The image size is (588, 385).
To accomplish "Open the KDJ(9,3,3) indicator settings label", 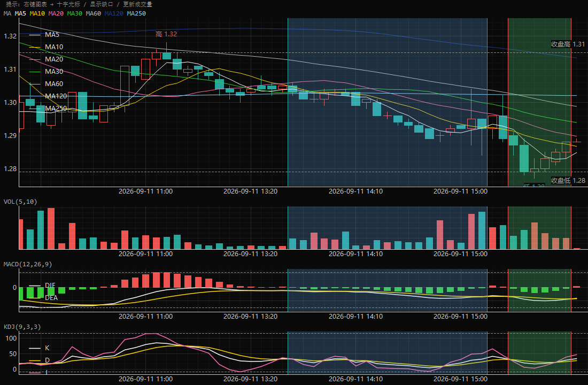I will pos(22,327).
